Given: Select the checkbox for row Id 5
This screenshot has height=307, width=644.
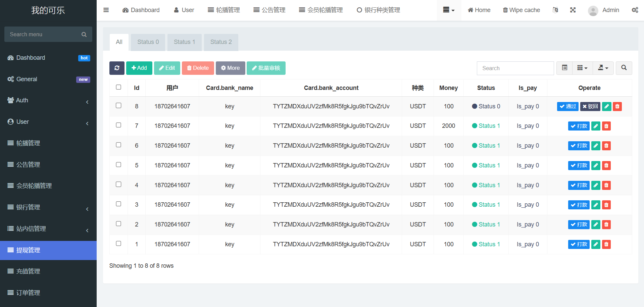Looking at the screenshot, I should click(x=118, y=165).
